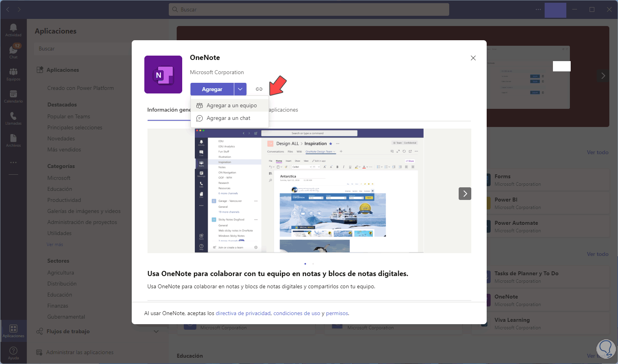Open Administrar las aplicaciones
Image resolution: width=618 pixels, height=364 pixels.
(x=80, y=352)
